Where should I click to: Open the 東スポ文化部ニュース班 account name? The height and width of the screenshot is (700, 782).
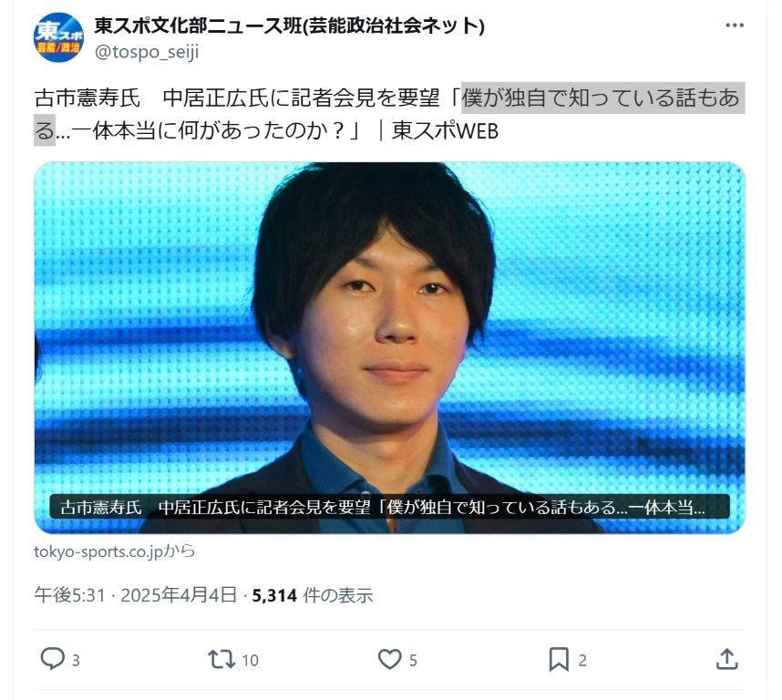click(x=289, y=26)
